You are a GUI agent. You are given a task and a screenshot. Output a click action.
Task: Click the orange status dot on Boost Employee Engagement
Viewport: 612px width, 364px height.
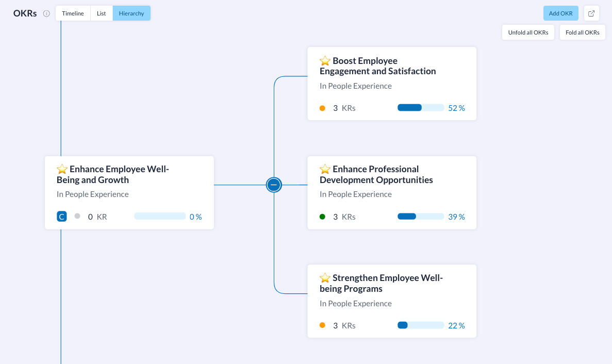click(x=322, y=108)
